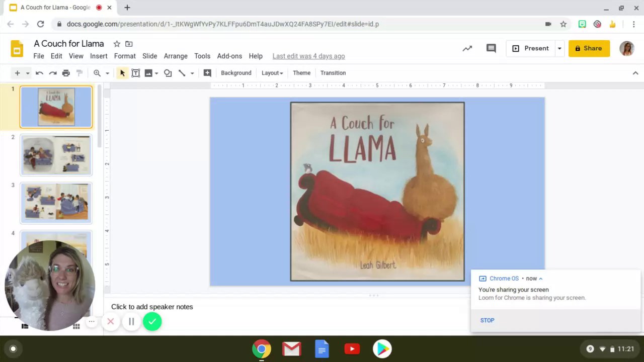Open the zoom level dropdown arrow
Screen dimensions: 644x362
pos(107,73)
